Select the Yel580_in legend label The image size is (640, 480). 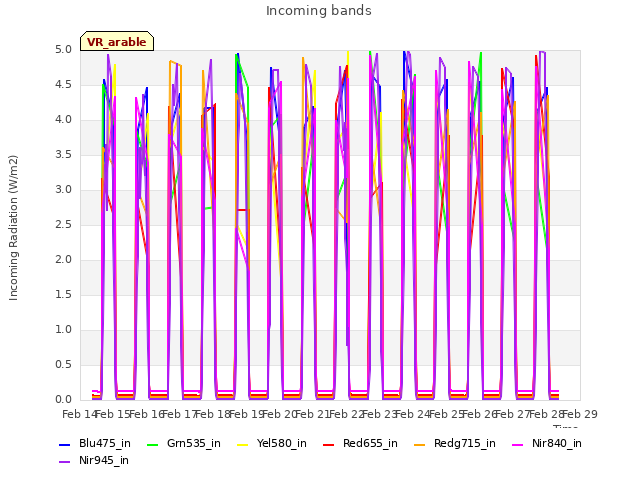pyautogui.click(x=282, y=444)
